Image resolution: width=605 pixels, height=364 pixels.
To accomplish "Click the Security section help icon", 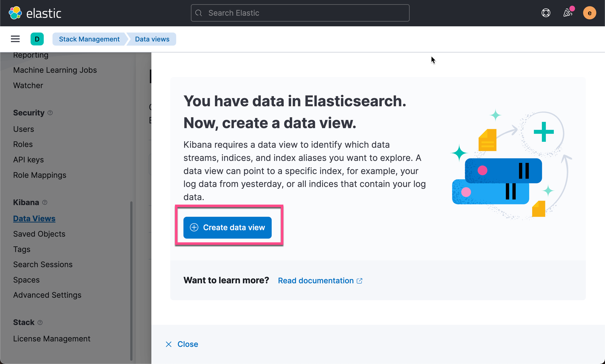I will [x=50, y=113].
